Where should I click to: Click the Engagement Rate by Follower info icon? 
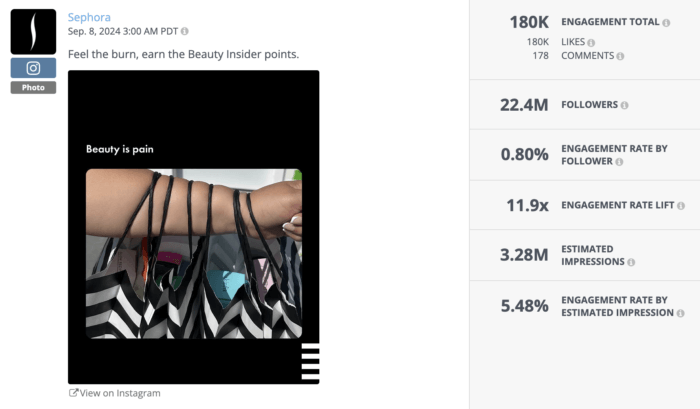pyautogui.click(x=619, y=162)
